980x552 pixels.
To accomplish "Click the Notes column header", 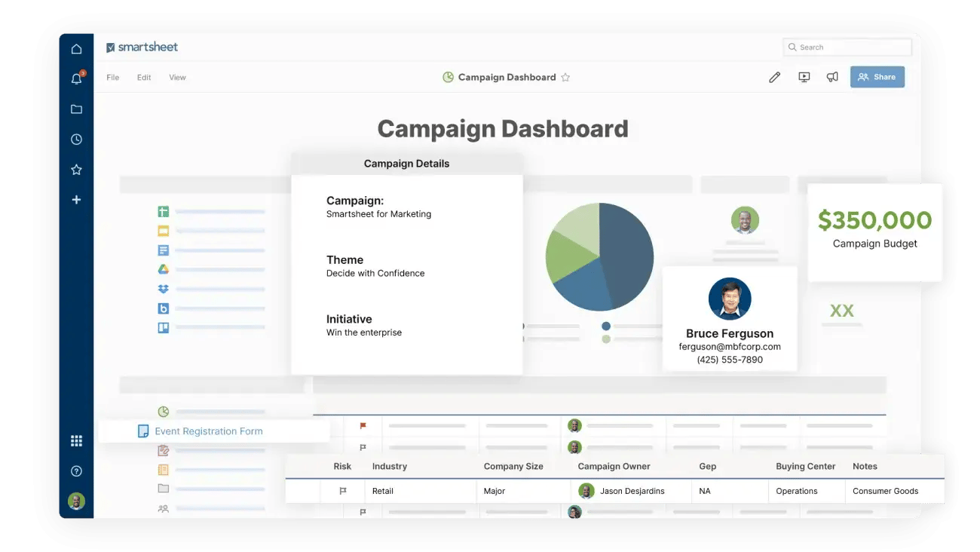I will click(865, 466).
